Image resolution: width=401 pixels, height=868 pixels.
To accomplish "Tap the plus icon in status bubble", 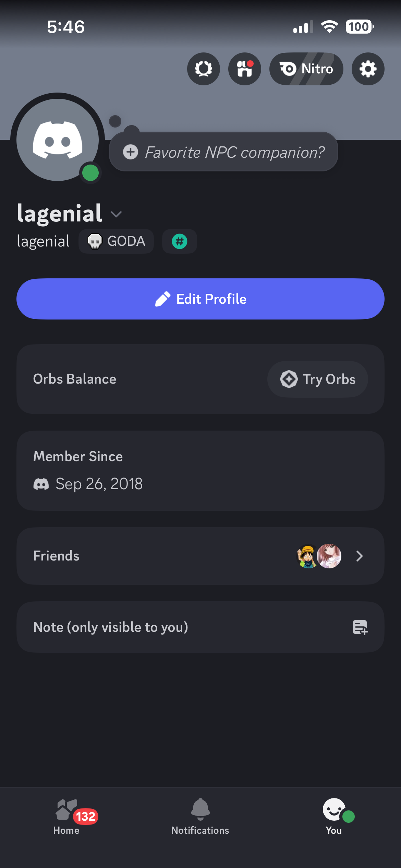I will click(131, 152).
